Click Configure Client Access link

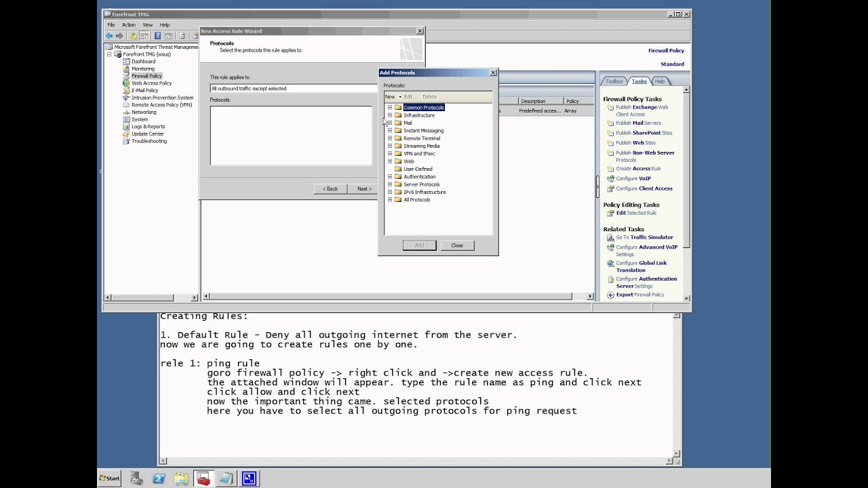[644, 188]
